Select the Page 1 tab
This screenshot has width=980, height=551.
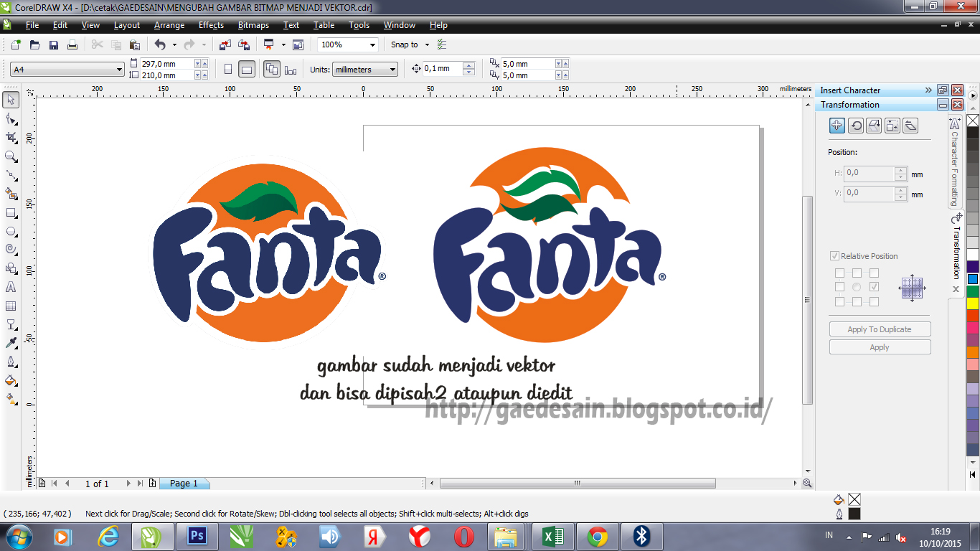click(x=184, y=484)
